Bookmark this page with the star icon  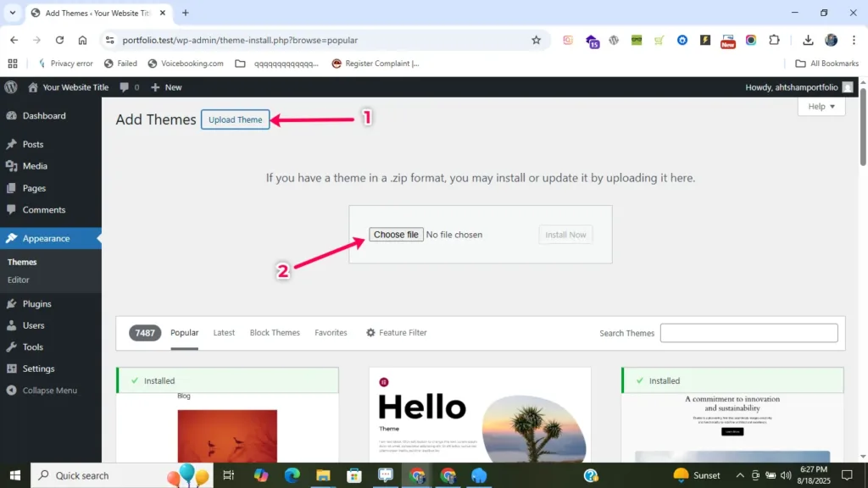pyautogui.click(x=536, y=40)
